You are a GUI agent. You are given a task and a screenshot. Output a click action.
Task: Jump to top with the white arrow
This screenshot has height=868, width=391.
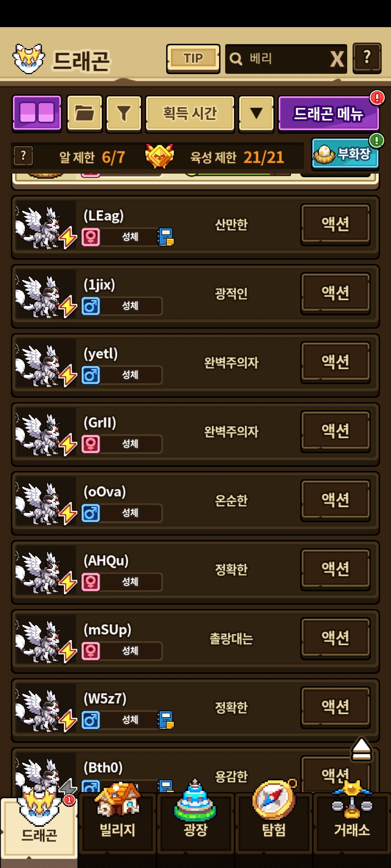[x=361, y=749]
